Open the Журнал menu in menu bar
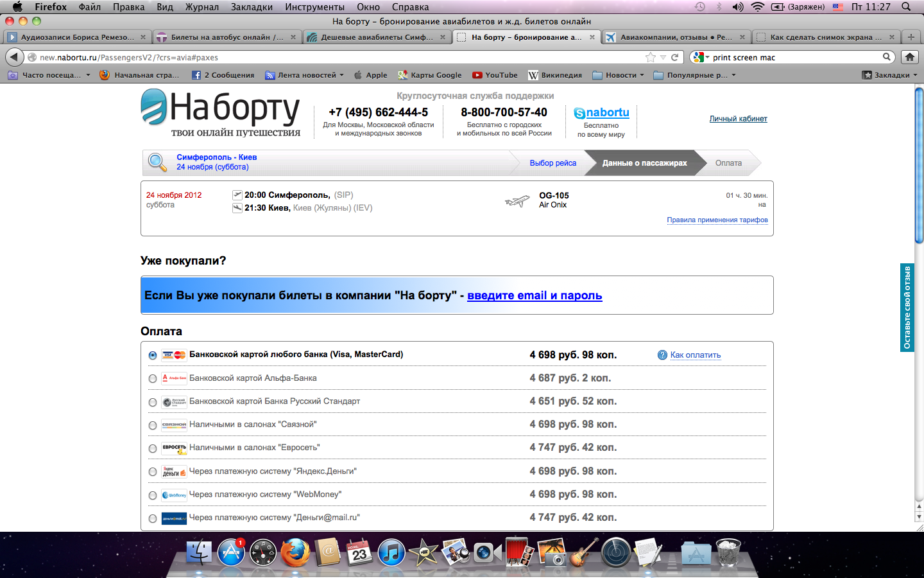The width and height of the screenshot is (924, 578). click(x=201, y=7)
